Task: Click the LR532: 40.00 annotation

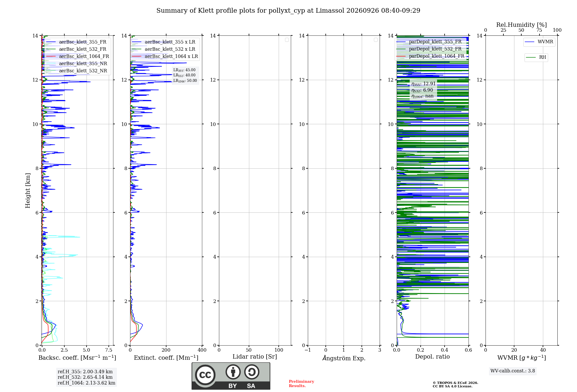Action: [184, 75]
